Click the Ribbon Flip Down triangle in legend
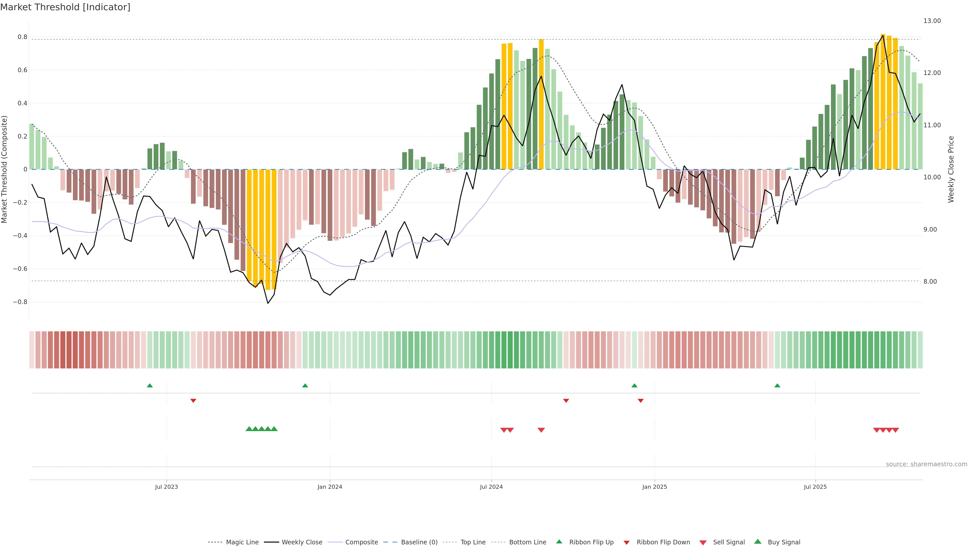This screenshot has height=551, width=980. point(627,543)
